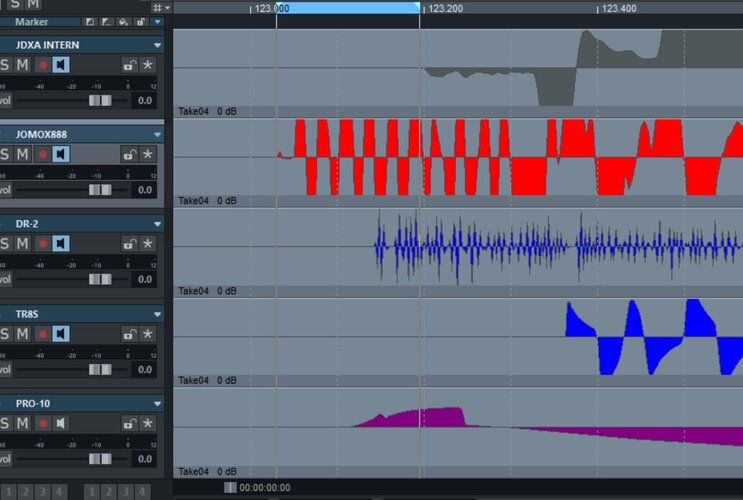Select the red JOMOX888 waveform clip
743x500 pixels.
[510, 157]
